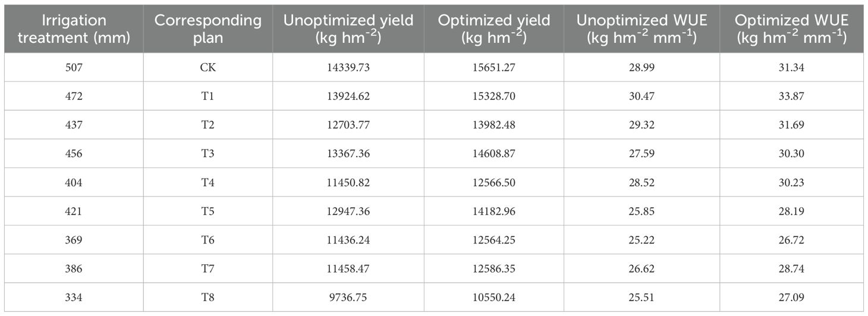Select the cell with value 14339.73

[348, 68]
